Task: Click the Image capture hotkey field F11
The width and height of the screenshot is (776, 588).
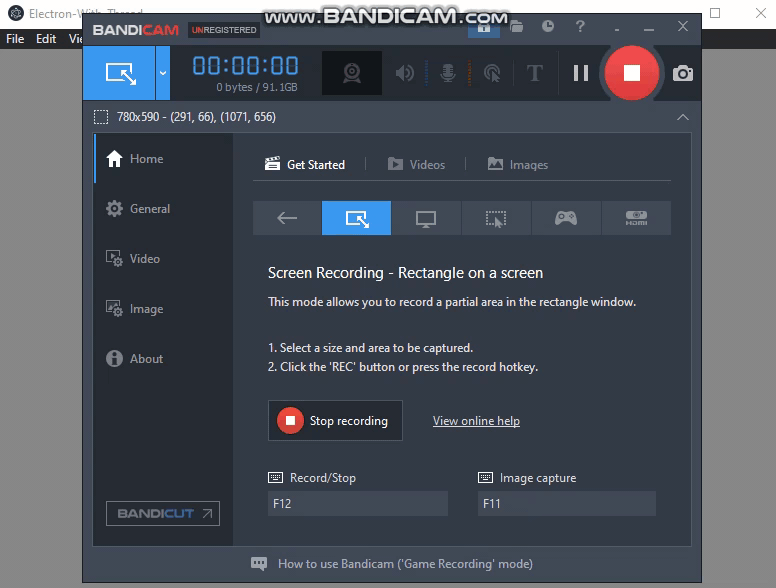Action: (567, 503)
